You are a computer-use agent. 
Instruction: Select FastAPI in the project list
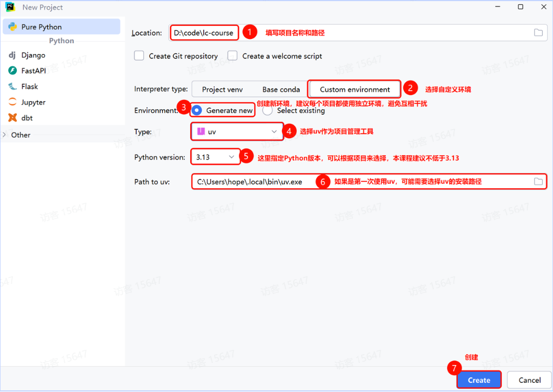[34, 71]
